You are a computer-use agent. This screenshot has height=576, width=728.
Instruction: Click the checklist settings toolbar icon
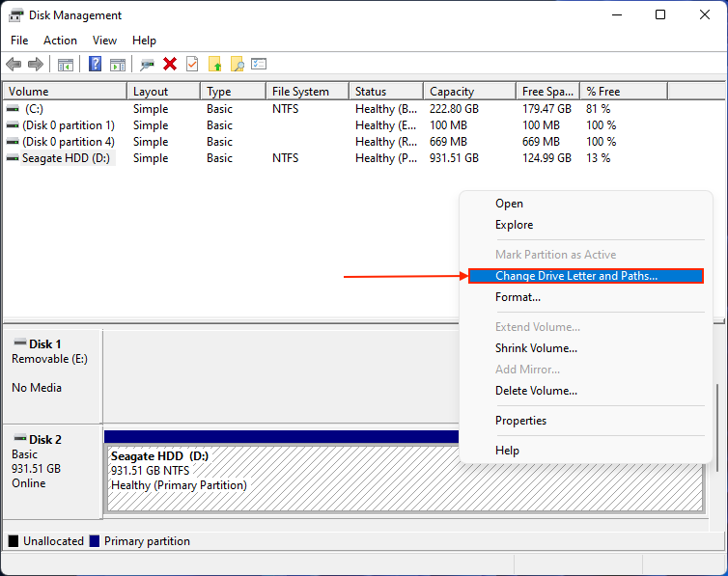point(259,64)
